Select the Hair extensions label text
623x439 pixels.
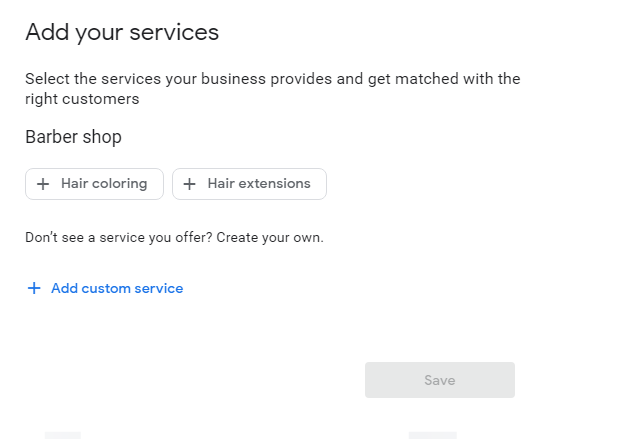(x=259, y=184)
